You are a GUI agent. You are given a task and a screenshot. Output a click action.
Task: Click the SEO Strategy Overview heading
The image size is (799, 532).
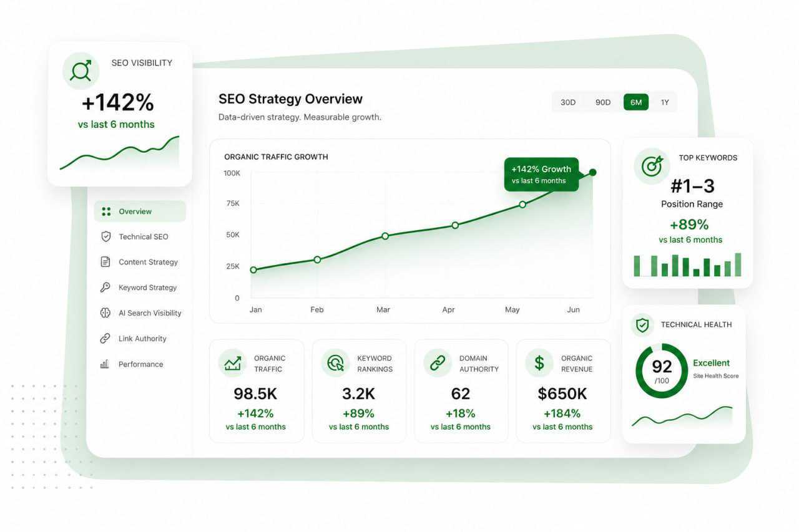tap(290, 99)
